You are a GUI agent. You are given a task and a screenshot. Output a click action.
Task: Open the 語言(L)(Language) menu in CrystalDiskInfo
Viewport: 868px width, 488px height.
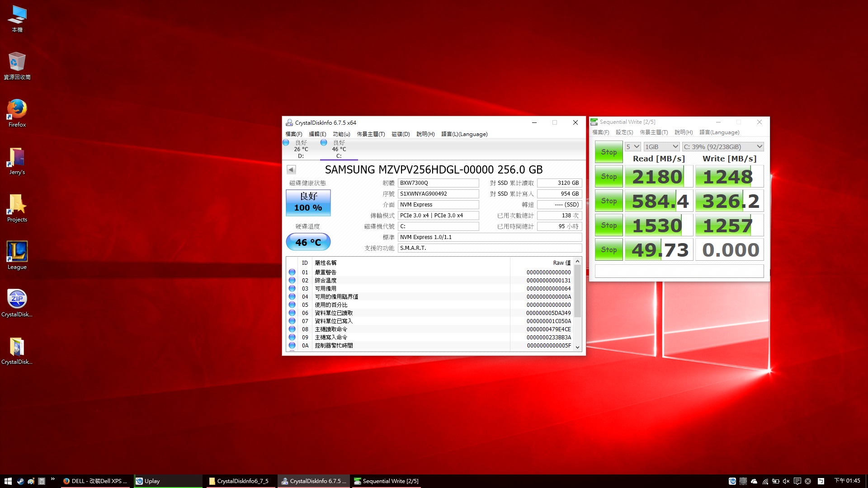(x=464, y=134)
